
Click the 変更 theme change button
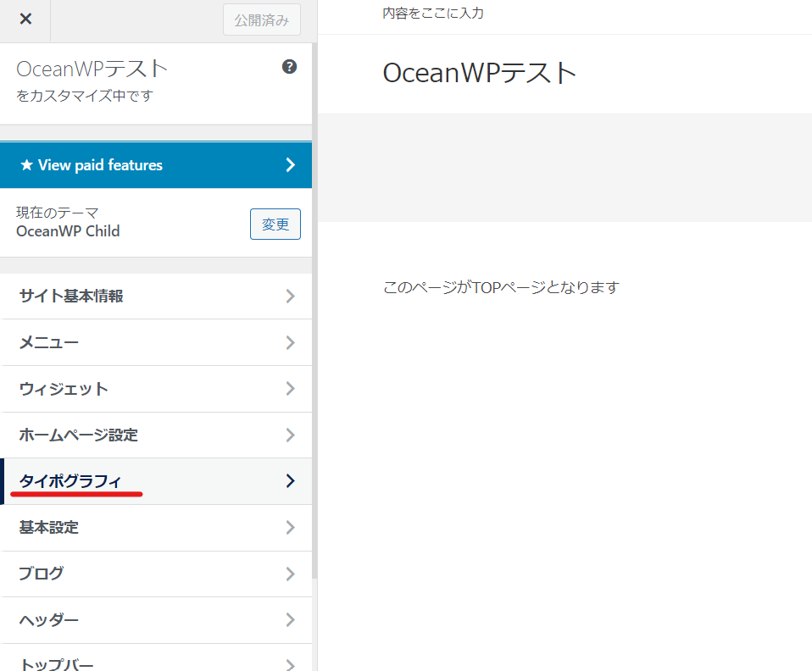(275, 225)
